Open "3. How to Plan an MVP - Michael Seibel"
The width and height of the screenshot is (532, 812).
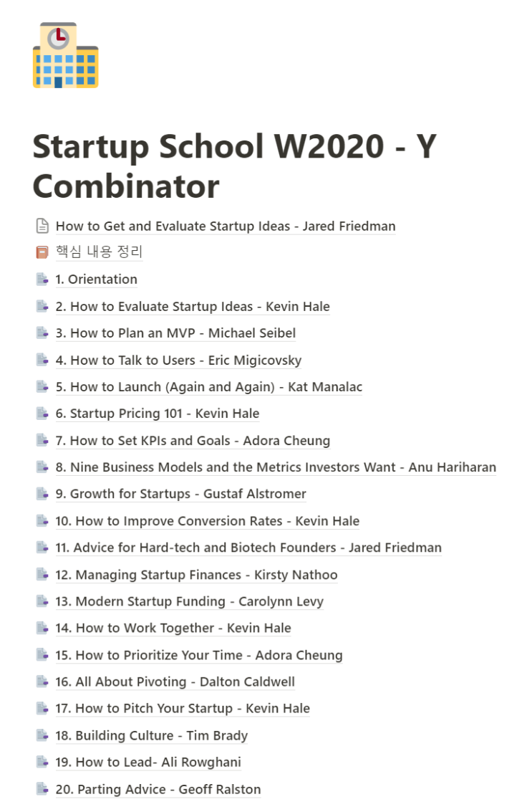[176, 333]
